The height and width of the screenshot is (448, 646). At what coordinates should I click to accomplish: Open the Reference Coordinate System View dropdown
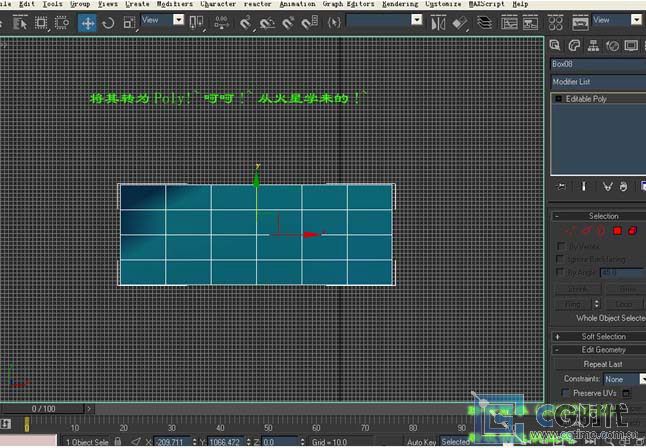tap(178, 19)
